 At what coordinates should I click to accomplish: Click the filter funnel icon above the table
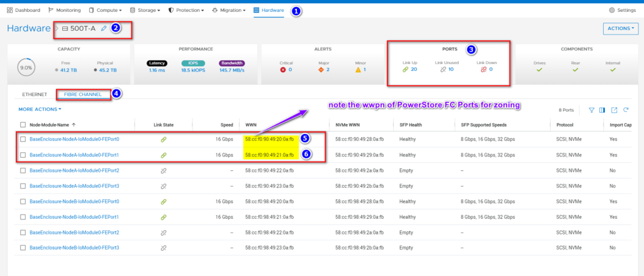point(591,110)
